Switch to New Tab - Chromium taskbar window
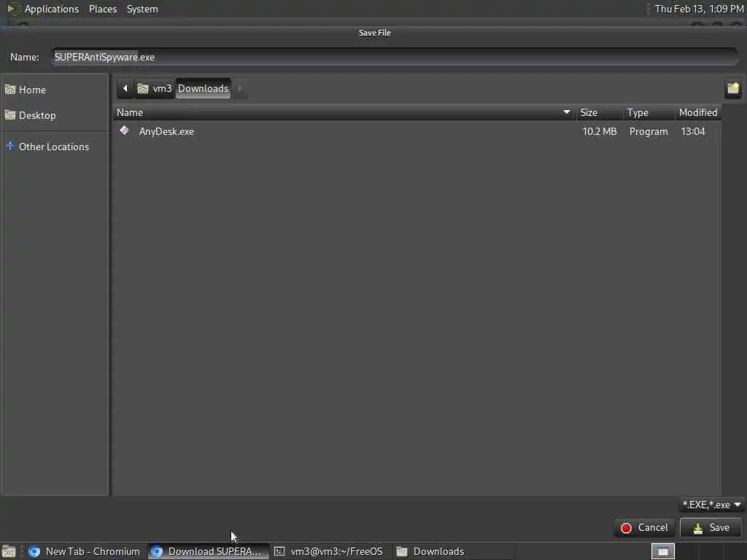 click(85, 551)
